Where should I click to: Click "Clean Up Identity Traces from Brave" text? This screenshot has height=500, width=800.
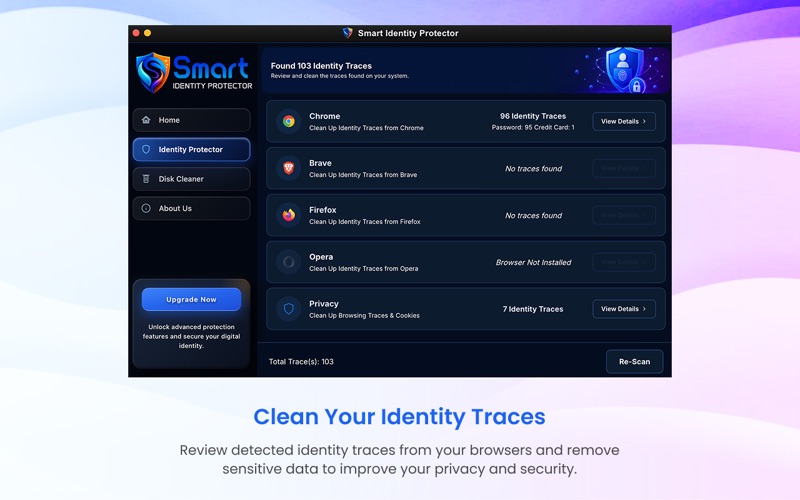(x=363, y=175)
